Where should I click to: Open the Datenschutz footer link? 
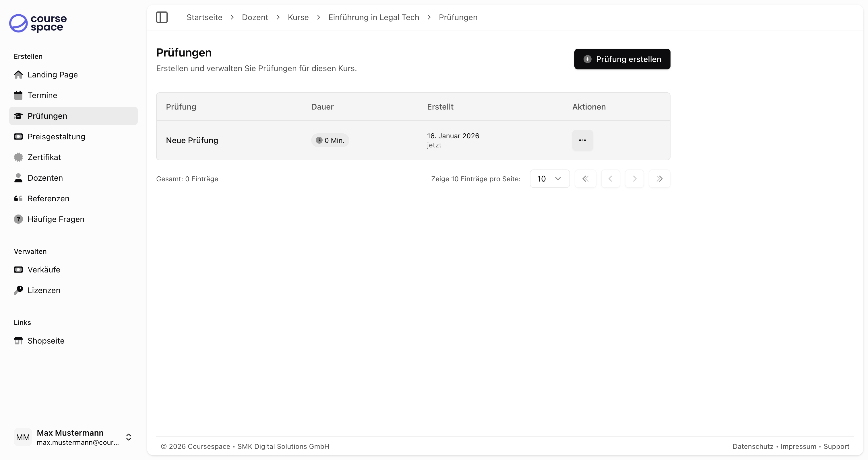pos(752,446)
